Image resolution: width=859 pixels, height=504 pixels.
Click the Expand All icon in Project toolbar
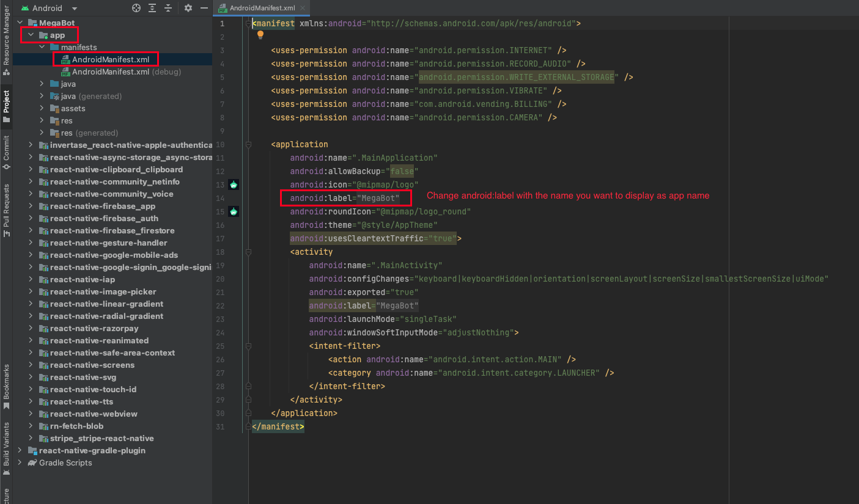click(152, 8)
